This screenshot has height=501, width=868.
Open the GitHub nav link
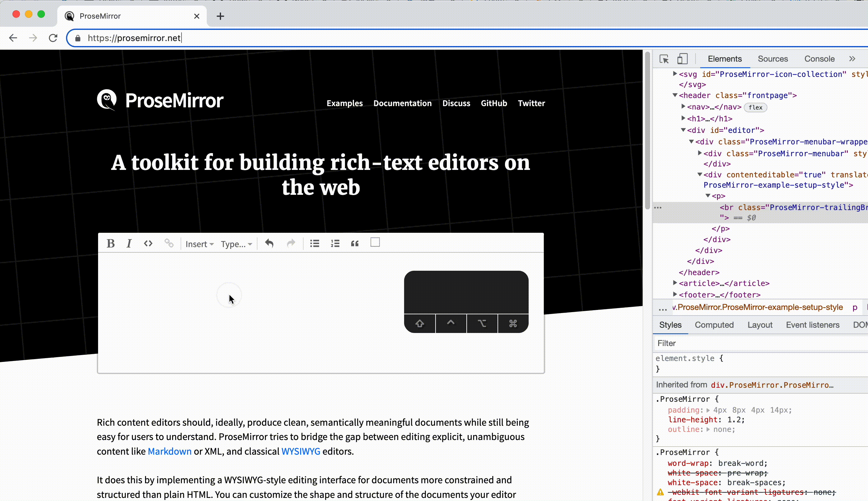pos(494,103)
